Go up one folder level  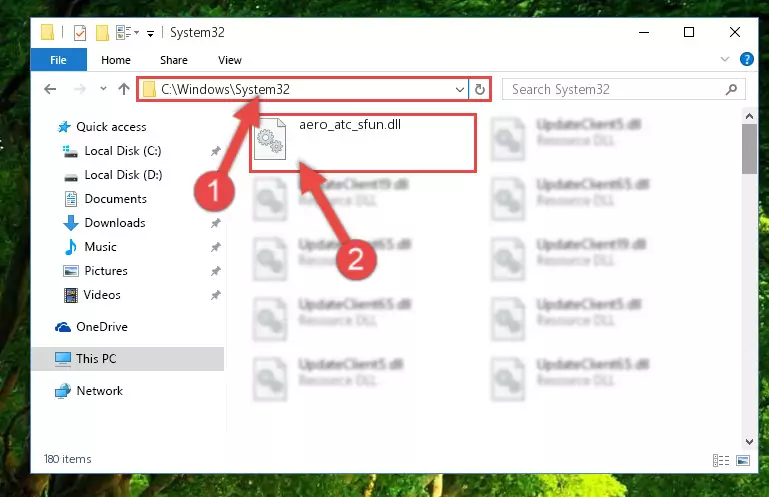(x=124, y=89)
